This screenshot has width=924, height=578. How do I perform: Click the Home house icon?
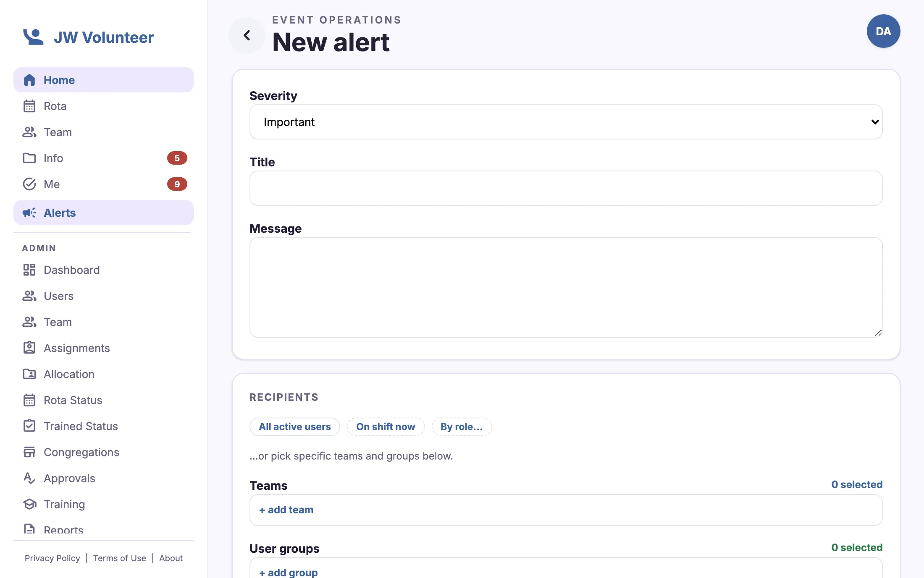click(29, 80)
